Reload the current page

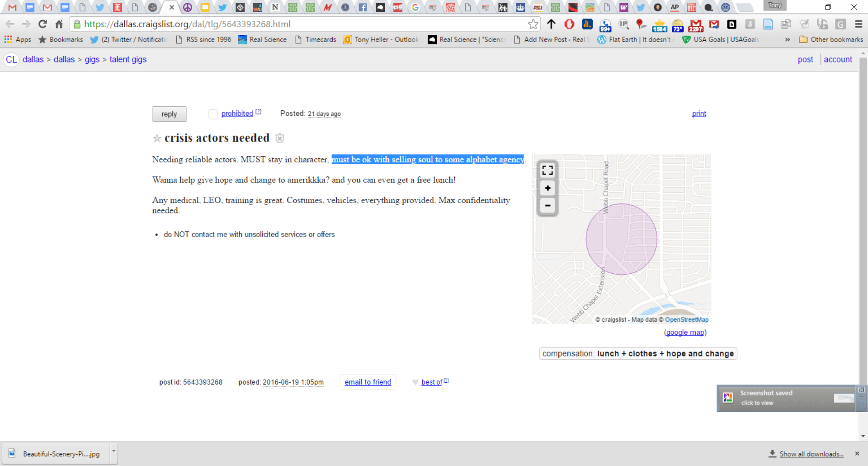42,24
